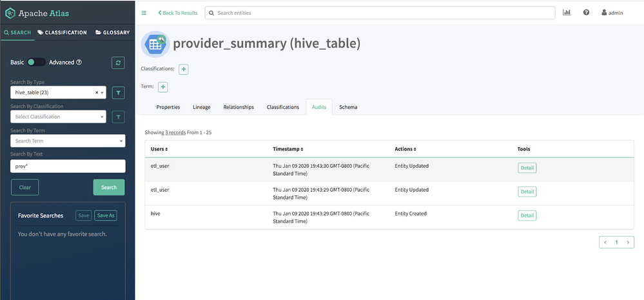The image size is (644, 300).
Task: Click the refresh button in search panel
Action: (x=118, y=63)
